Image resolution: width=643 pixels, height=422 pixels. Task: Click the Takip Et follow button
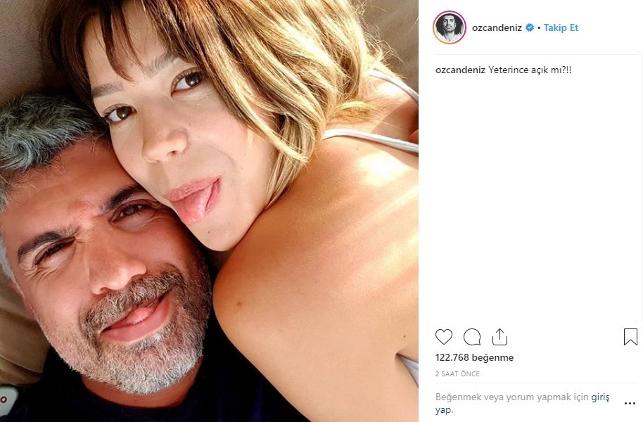pyautogui.click(x=561, y=28)
